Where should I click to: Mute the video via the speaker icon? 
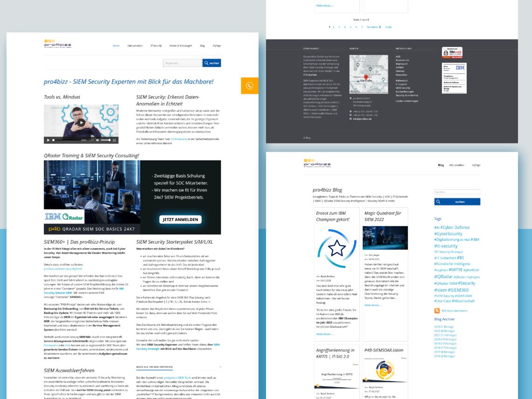[98, 140]
